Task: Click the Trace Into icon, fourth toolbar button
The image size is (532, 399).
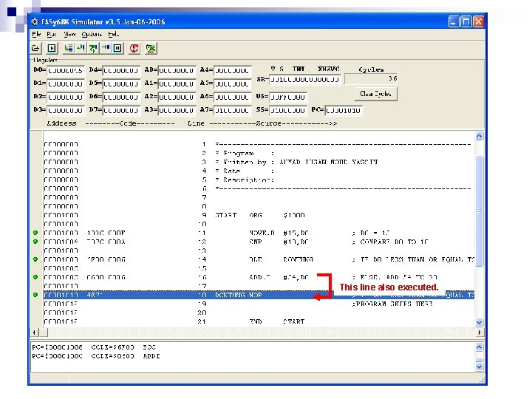Action: tap(81, 48)
